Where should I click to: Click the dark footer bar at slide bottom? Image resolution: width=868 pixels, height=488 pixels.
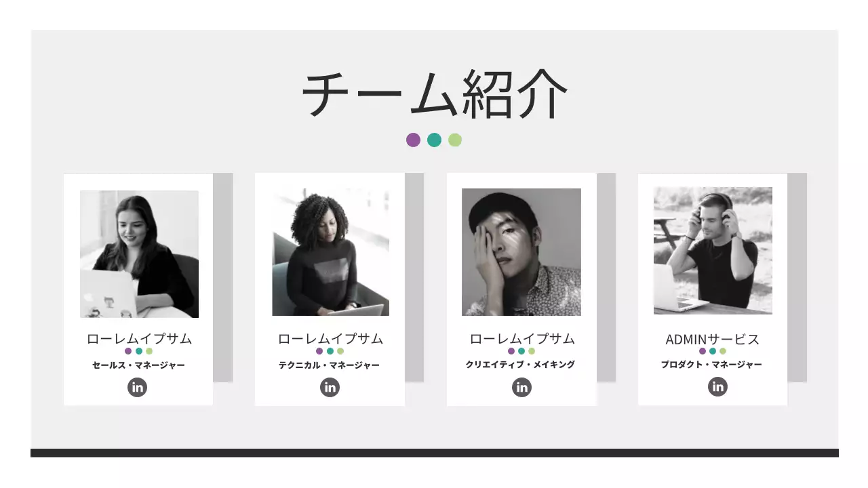[x=435, y=453]
